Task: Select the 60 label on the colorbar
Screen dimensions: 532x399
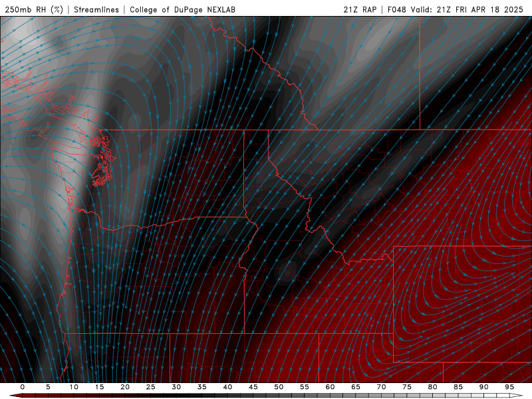Action: [x=330, y=387]
